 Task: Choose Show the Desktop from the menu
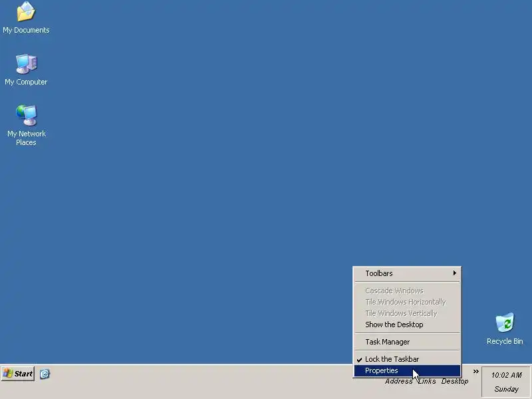[407, 325]
